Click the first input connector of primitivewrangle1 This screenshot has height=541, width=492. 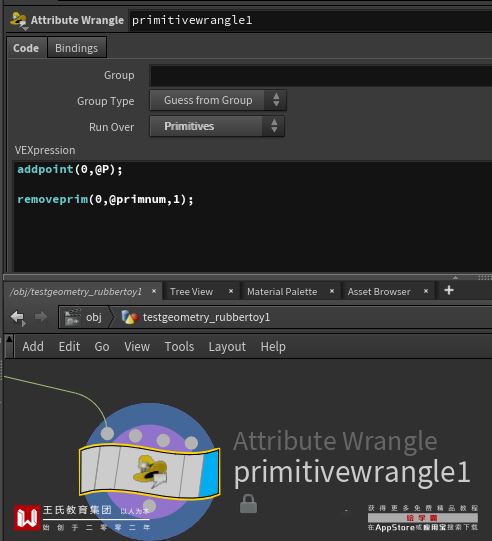point(107,433)
